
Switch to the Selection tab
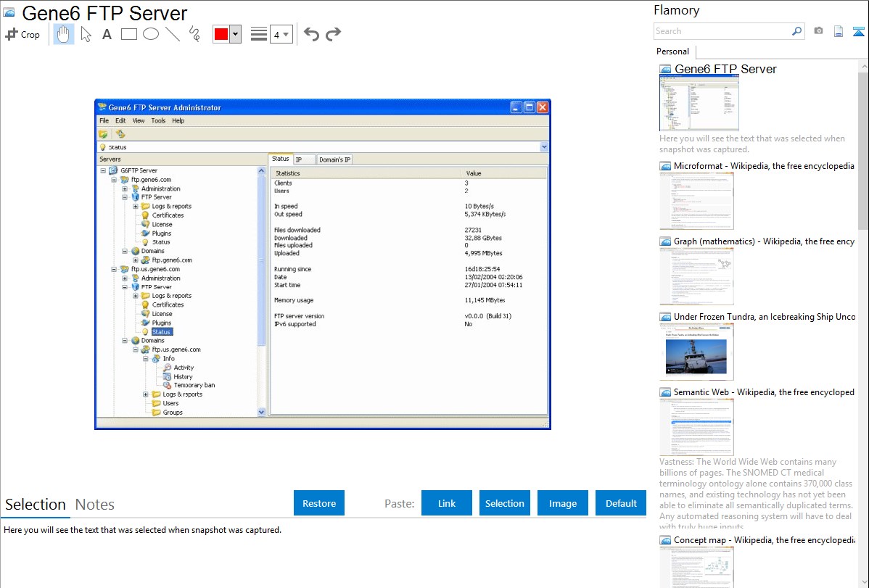[36, 505]
